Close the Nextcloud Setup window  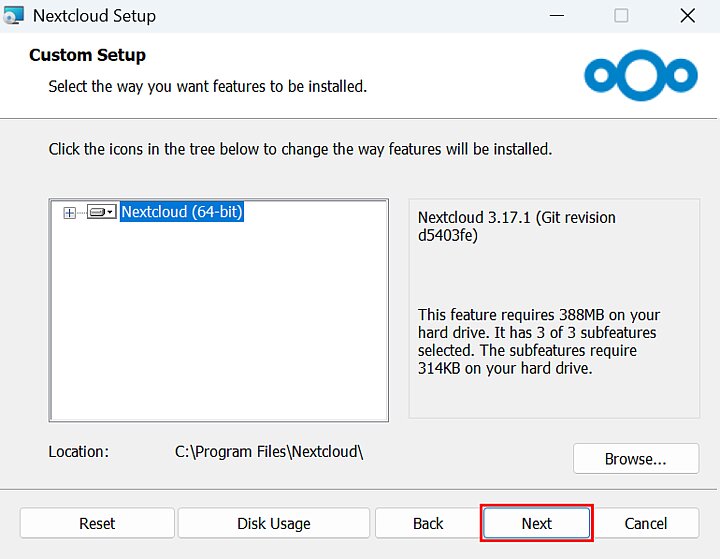pyautogui.click(x=688, y=16)
